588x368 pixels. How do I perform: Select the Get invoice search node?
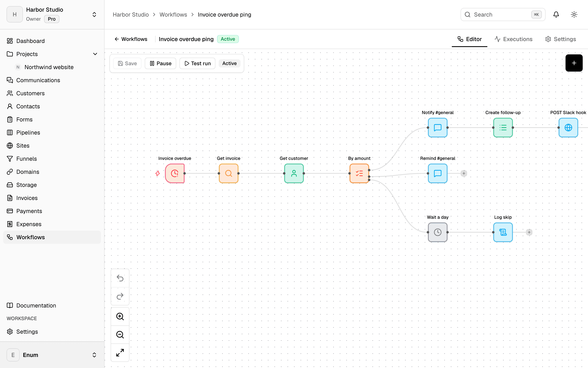pyautogui.click(x=228, y=173)
